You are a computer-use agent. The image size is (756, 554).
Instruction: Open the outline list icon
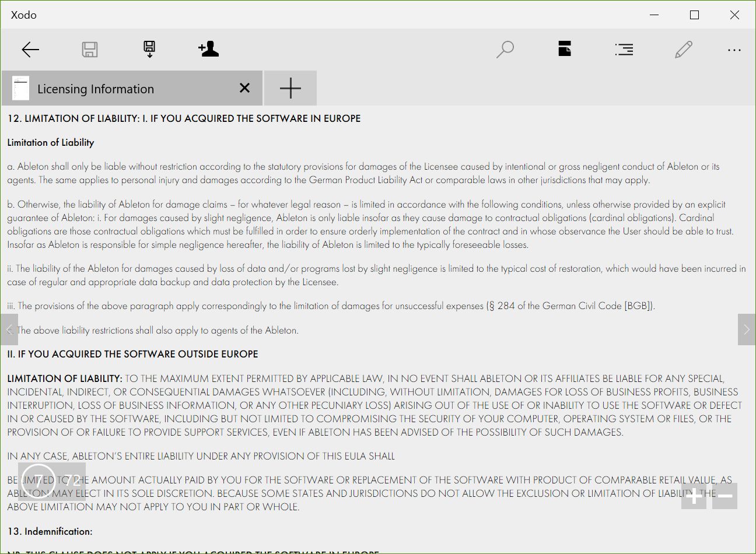point(624,50)
